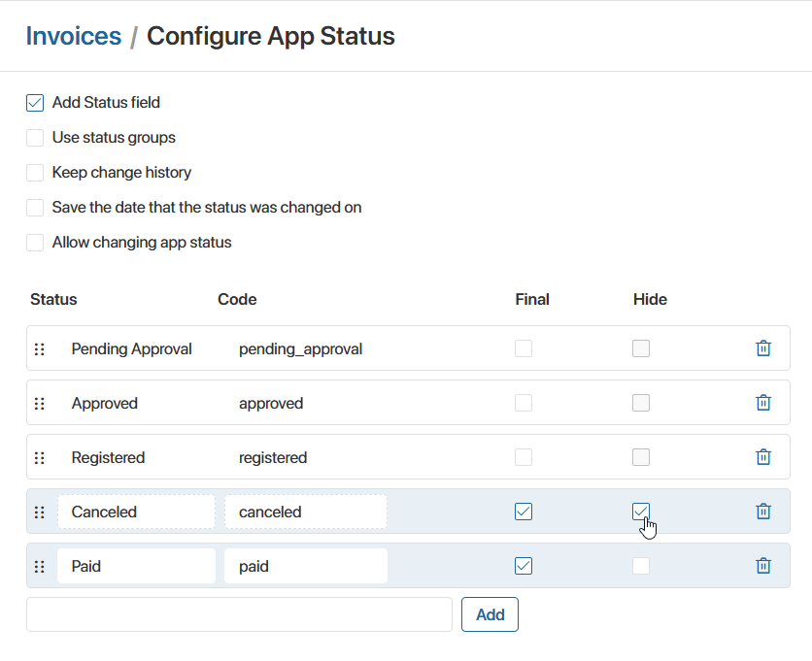Edit the Canceled status name field
The width and height of the screenshot is (812, 661).
[x=136, y=512]
